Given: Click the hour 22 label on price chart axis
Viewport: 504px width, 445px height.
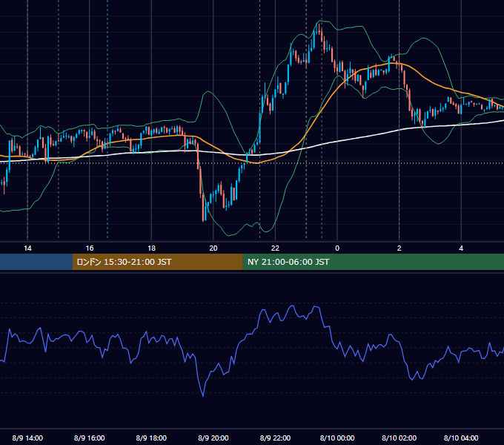Looking at the screenshot, I should 275,248.
